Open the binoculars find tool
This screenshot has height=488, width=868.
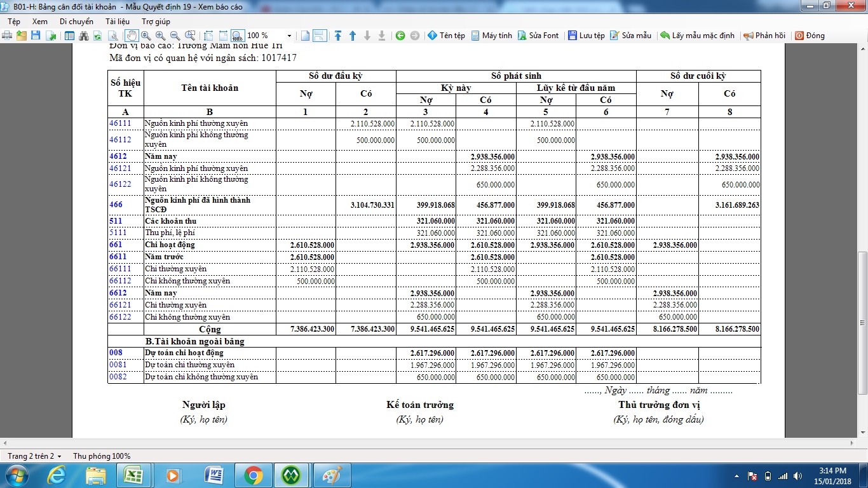coord(84,36)
